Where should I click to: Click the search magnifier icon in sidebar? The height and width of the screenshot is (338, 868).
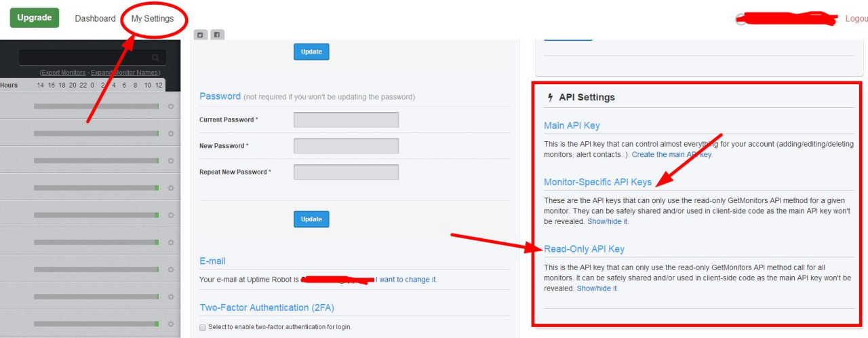155,58
